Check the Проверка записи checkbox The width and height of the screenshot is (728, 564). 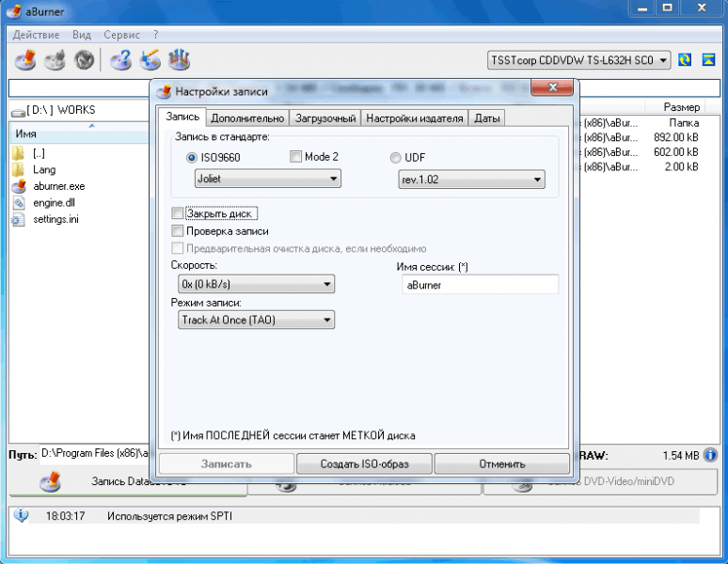pos(178,231)
